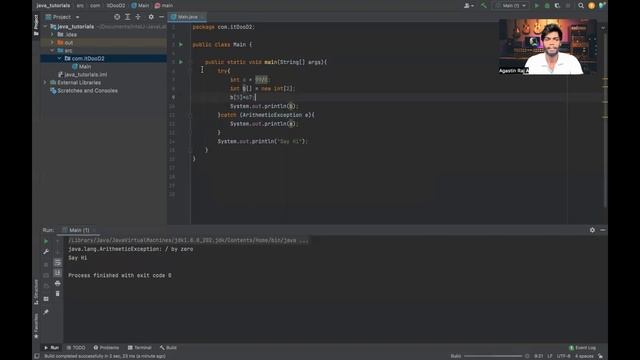This screenshot has height=360, width=640.
Task: Start debugging with the bug icon
Action: [x=547, y=6]
